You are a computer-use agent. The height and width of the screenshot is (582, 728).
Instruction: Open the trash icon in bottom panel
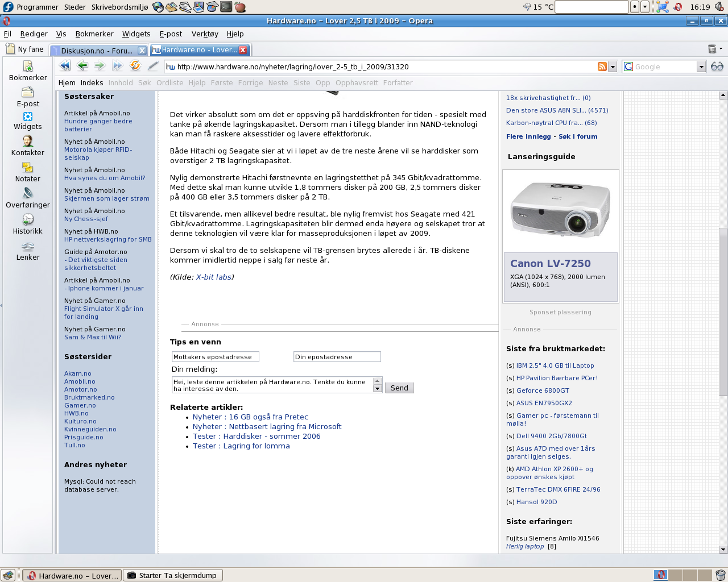(721, 575)
